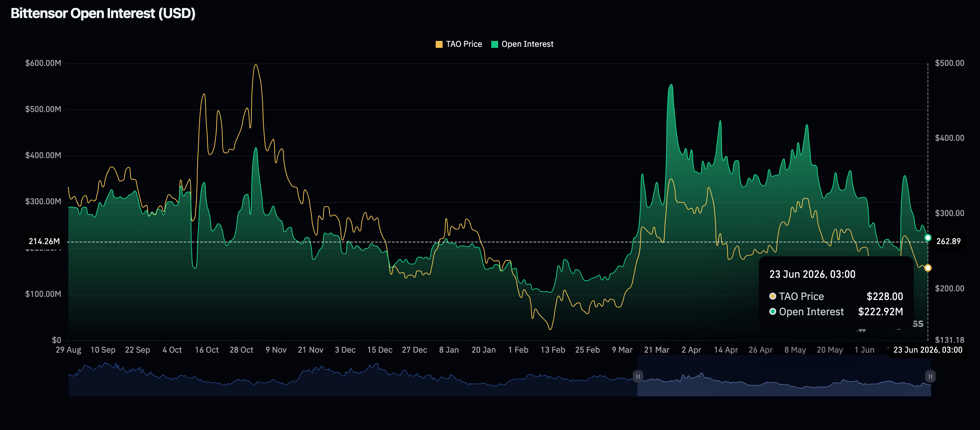Click the green Open Interest point on the crosshair

[x=928, y=238]
